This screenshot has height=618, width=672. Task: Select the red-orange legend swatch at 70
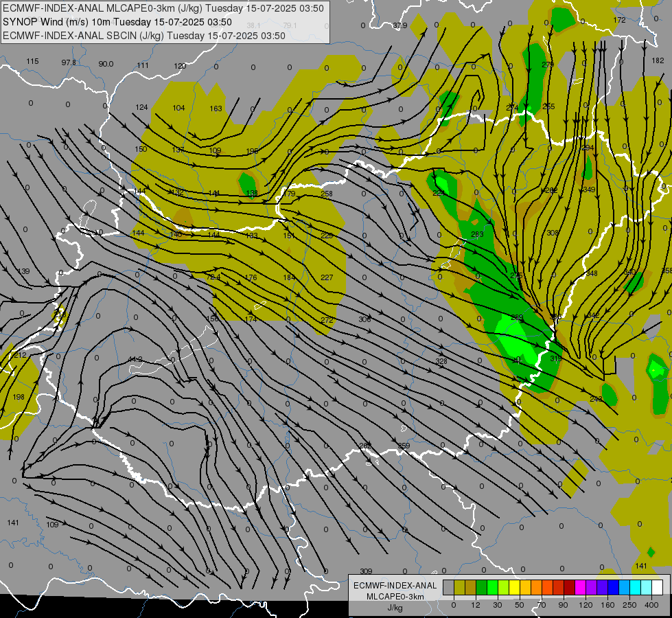point(547,587)
